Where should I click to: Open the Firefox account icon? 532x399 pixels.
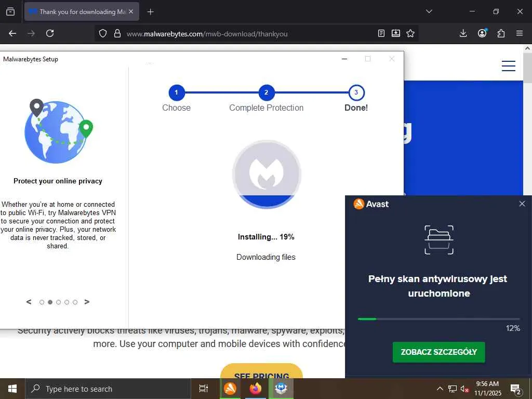482,33
